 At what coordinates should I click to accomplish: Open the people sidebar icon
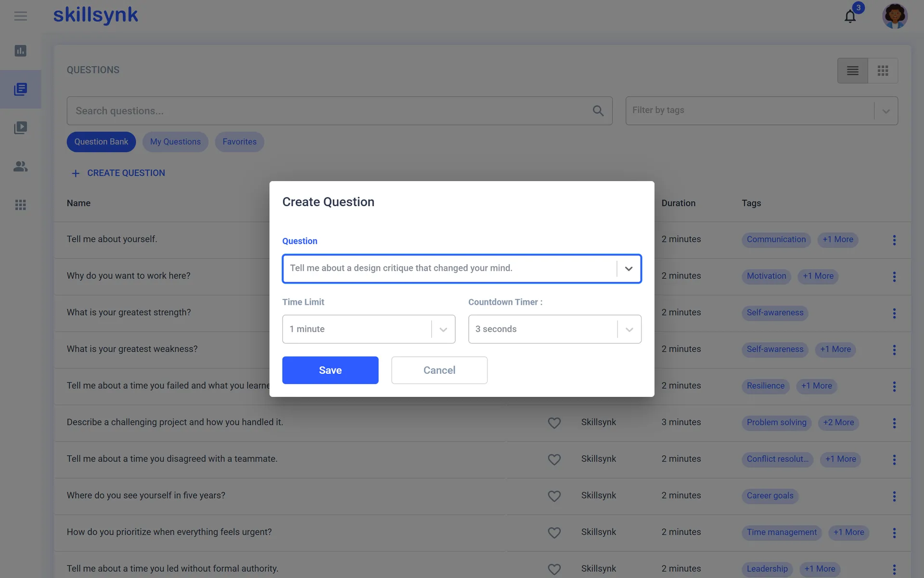click(x=20, y=166)
